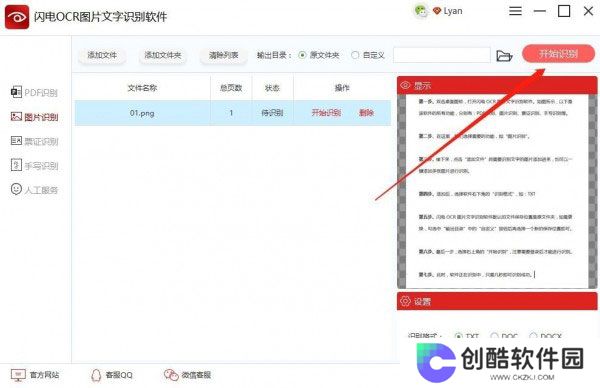
Task: Click the 添加文件夹 button
Action: pyautogui.click(x=163, y=55)
